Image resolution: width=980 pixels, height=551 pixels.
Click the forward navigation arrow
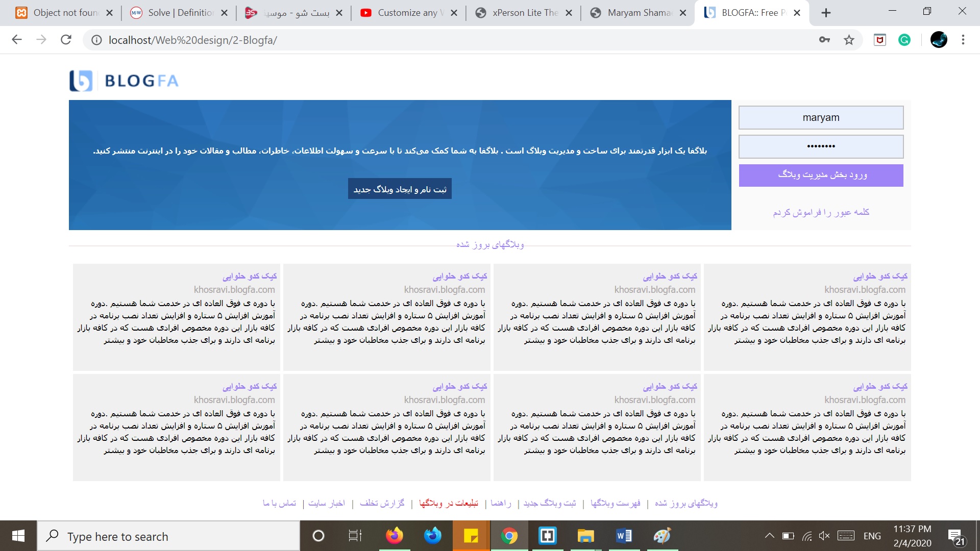click(x=41, y=40)
